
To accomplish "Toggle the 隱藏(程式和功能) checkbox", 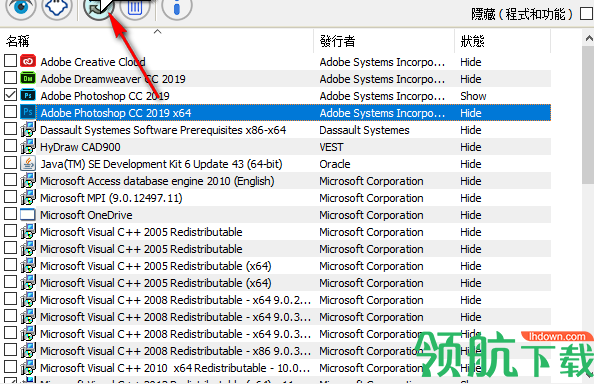I will (586, 14).
